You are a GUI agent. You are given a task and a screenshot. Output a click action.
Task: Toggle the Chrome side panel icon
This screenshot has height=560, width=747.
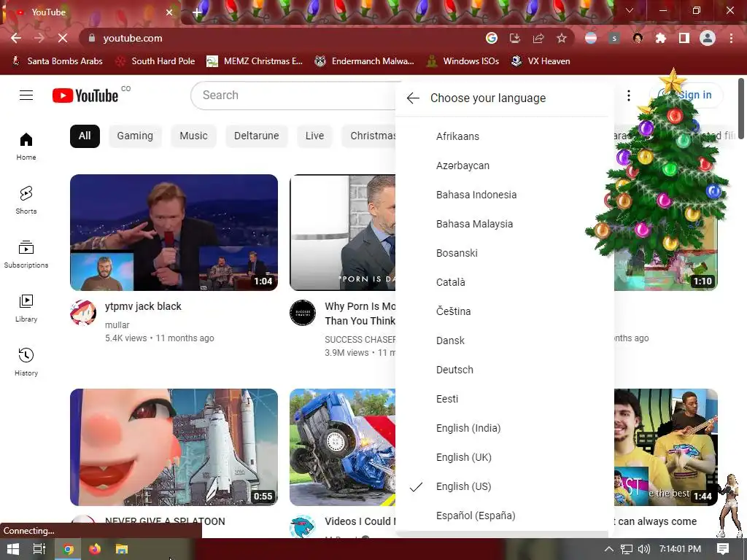click(x=684, y=38)
